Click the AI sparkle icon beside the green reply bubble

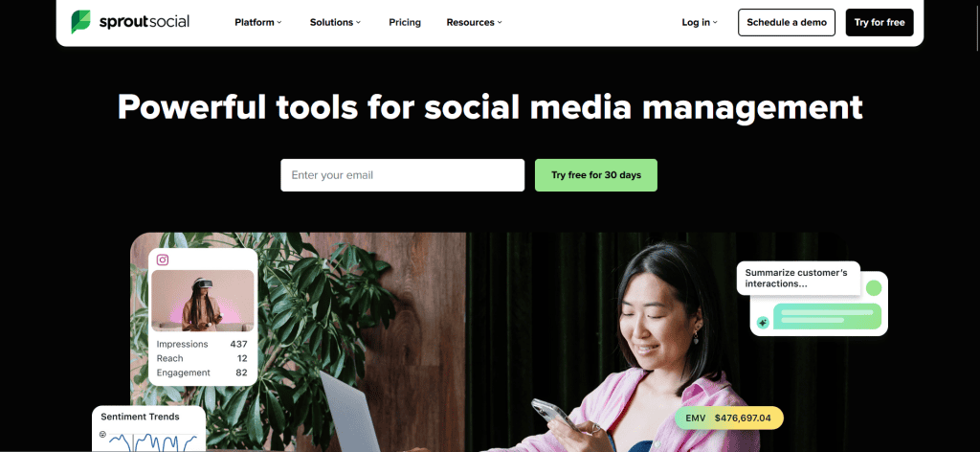point(763,323)
